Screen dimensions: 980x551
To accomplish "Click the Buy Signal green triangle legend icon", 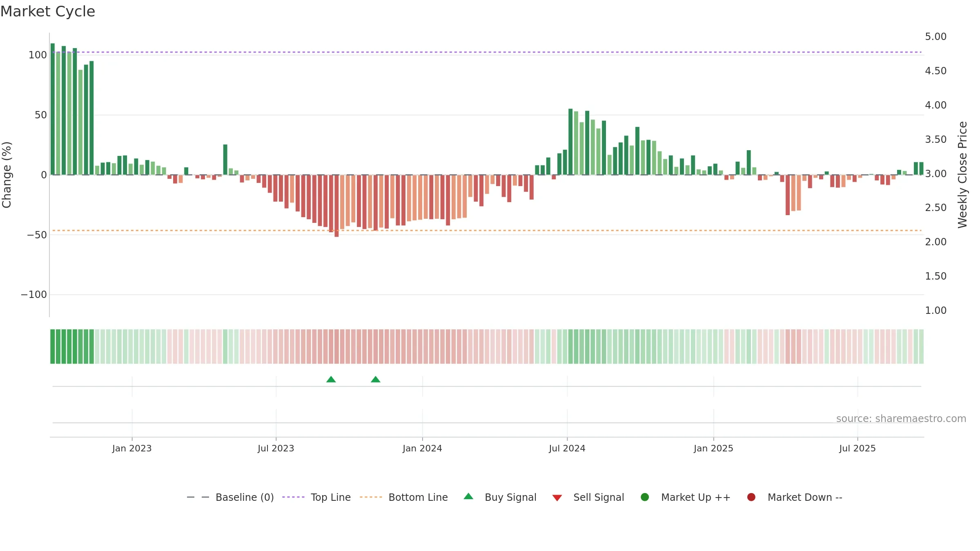I will [468, 496].
